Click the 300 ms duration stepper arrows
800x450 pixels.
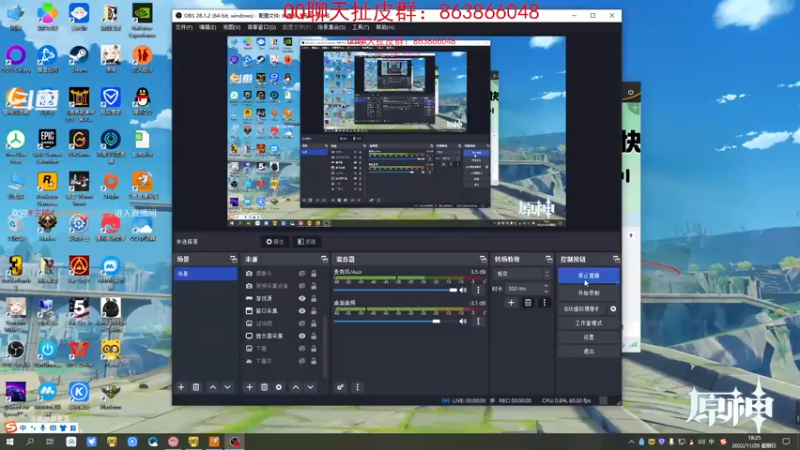[x=546, y=289]
